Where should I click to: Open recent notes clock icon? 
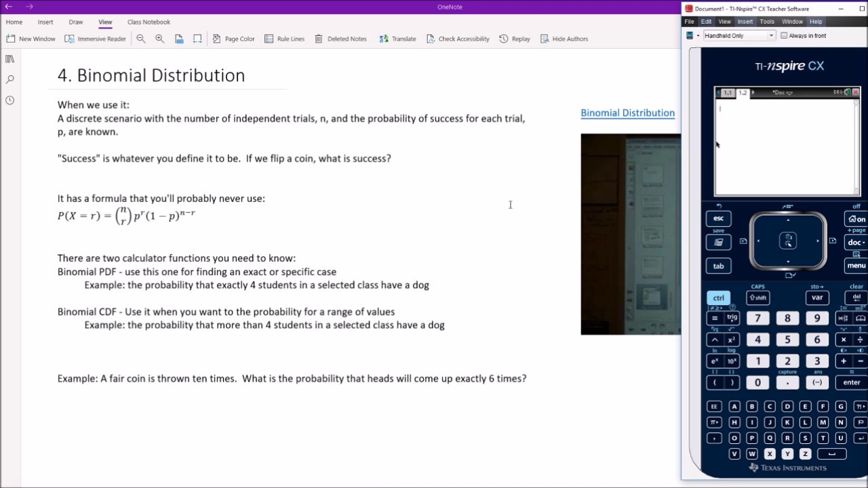click(9, 100)
